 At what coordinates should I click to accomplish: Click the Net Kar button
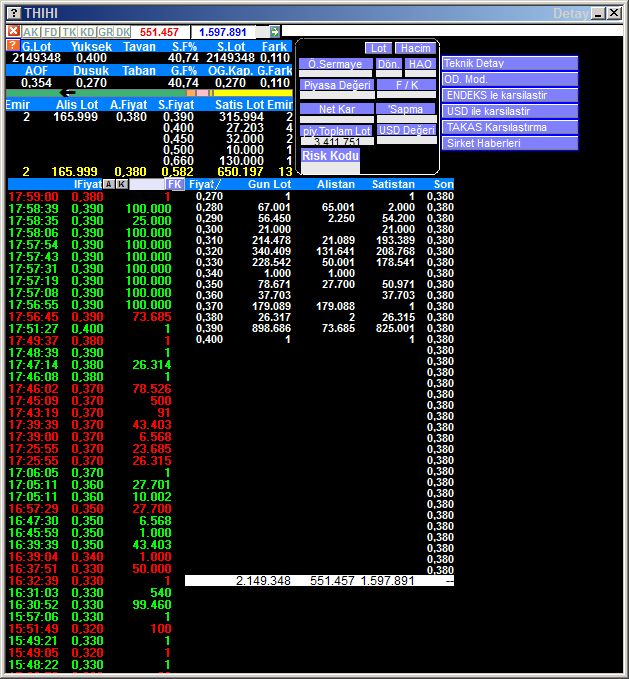click(337, 109)
